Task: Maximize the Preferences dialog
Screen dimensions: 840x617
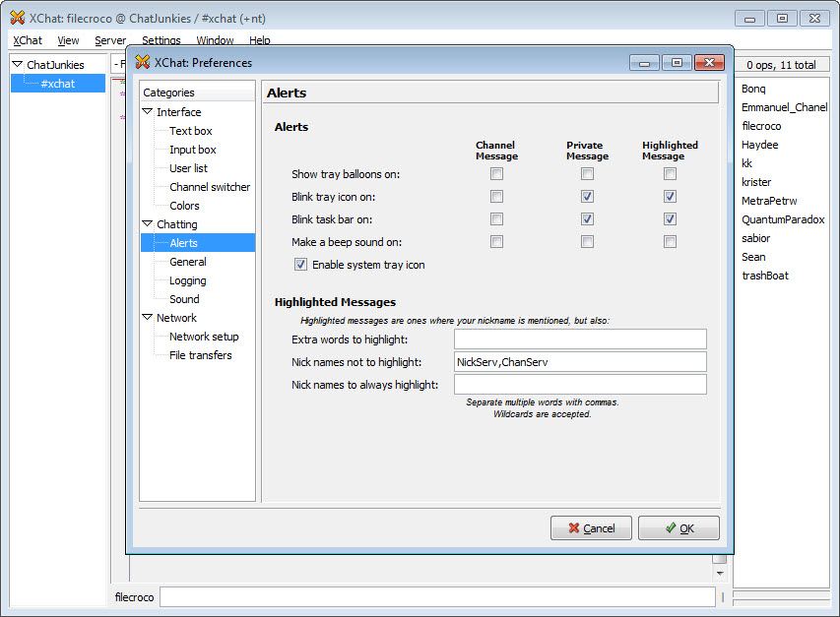Action: pyautogui.click(x=678, y=63)
